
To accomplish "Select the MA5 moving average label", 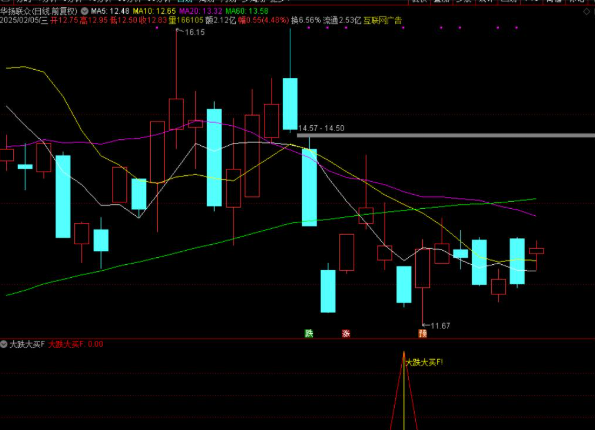I will click(x=110, y=11).
